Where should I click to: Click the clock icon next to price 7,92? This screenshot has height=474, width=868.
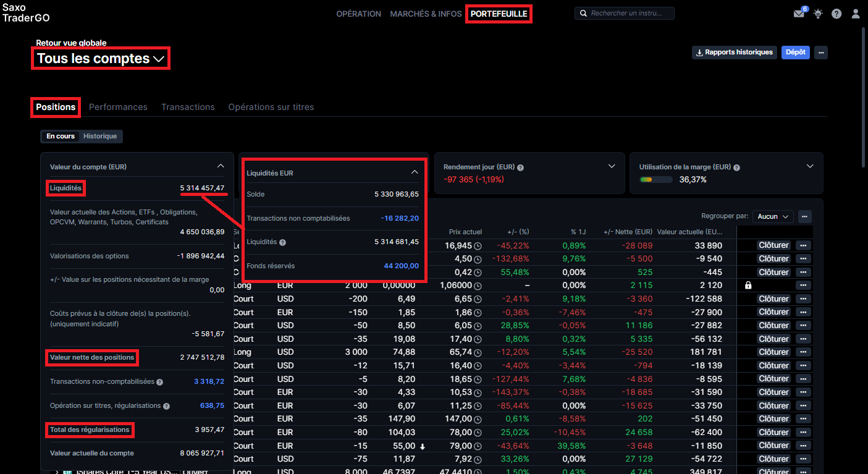478,459
